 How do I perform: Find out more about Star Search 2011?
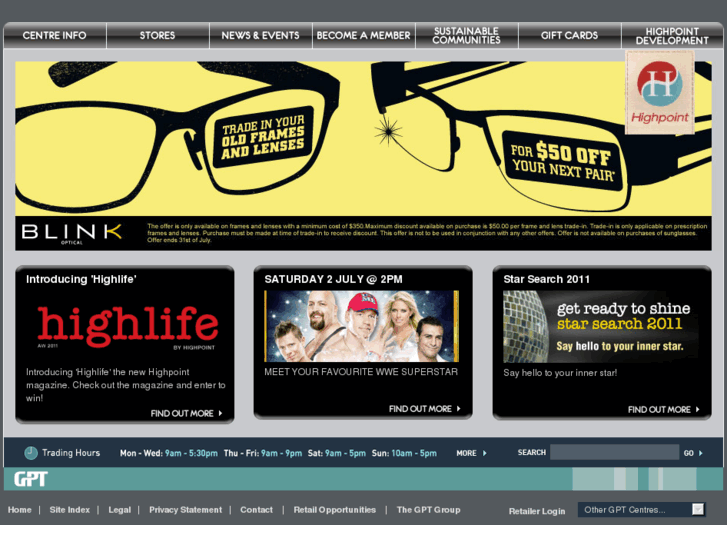(663, 410)
